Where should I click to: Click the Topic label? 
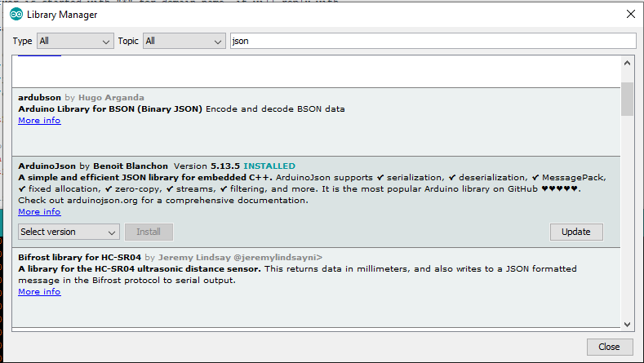128,41
